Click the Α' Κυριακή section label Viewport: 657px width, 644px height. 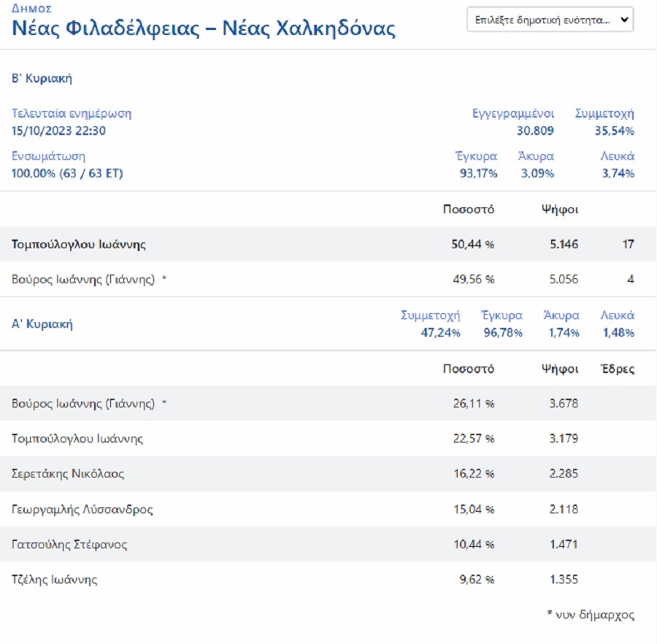(x=42, y=324)
